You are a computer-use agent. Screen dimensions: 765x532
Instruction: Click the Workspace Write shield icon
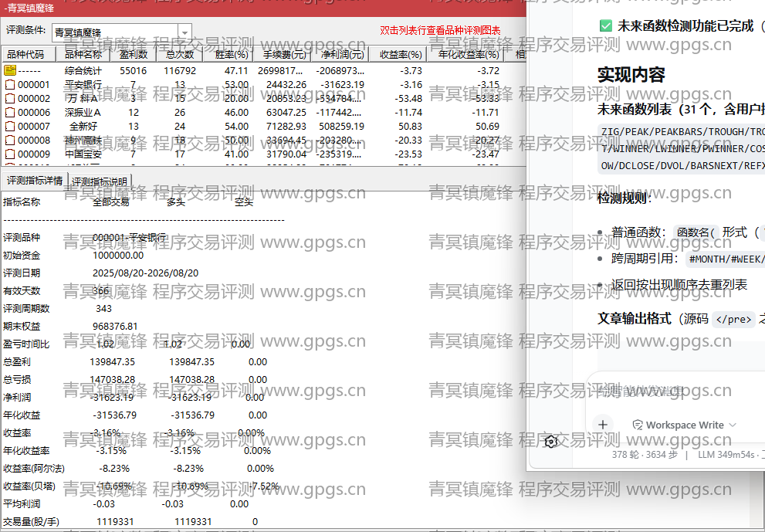(637, 425)
